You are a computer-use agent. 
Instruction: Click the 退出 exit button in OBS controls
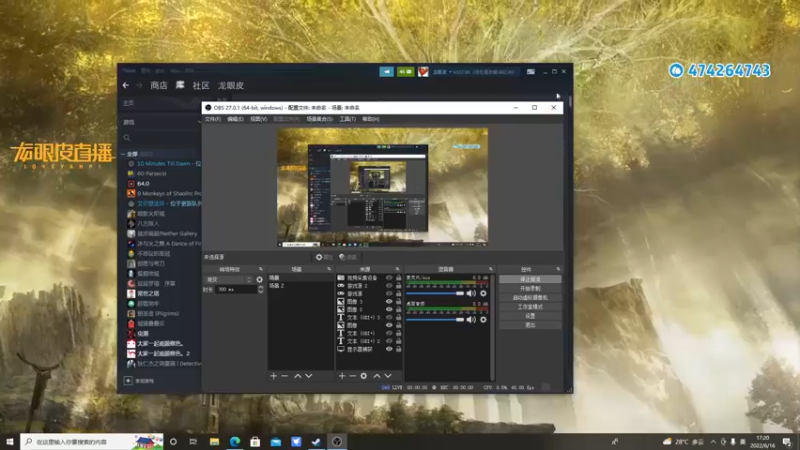click(x=530, y=325)
